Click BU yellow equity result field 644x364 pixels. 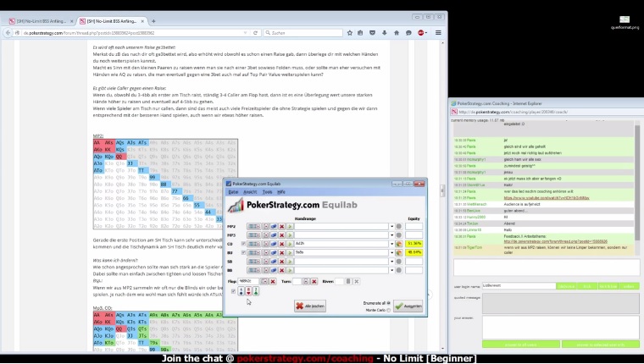[x=414, y=252]
